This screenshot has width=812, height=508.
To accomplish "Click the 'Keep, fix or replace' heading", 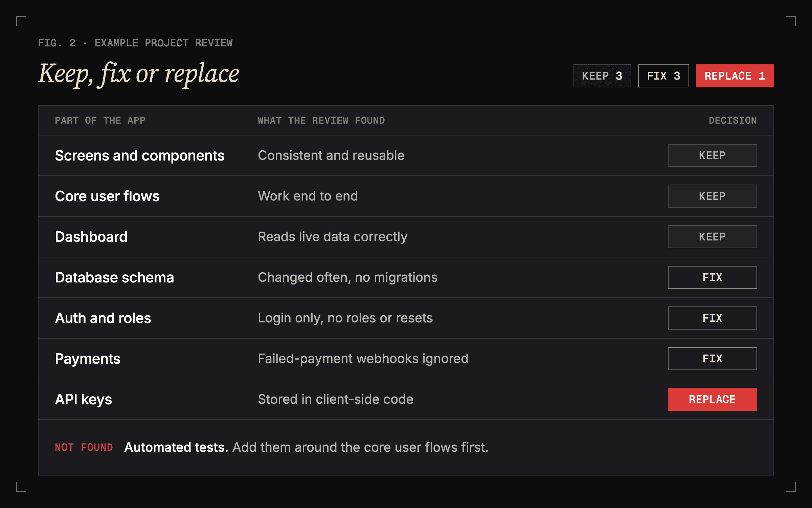I will pos(138,74).
